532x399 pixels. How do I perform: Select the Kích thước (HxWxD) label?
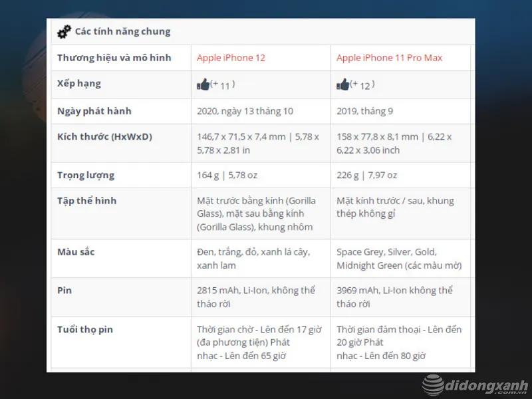[x=104, y=137]
